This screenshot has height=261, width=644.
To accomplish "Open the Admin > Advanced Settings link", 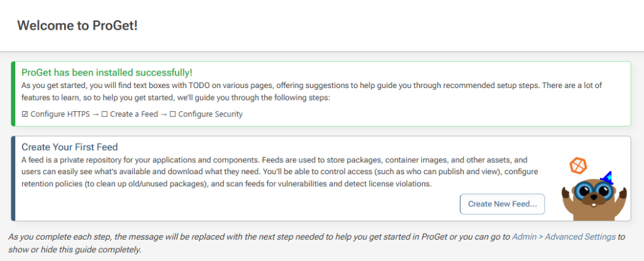I will point(563,237).
